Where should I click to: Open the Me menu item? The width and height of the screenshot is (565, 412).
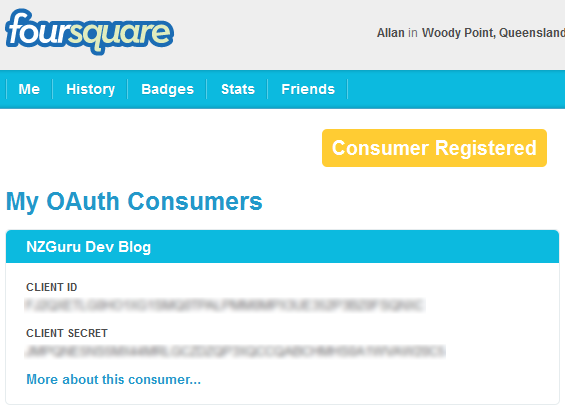pyautogui.click(x=29, y=89)
